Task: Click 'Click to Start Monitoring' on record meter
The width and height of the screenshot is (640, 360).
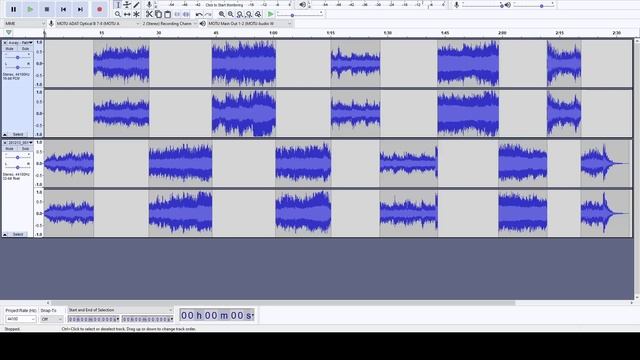Action: pos(224,5)
